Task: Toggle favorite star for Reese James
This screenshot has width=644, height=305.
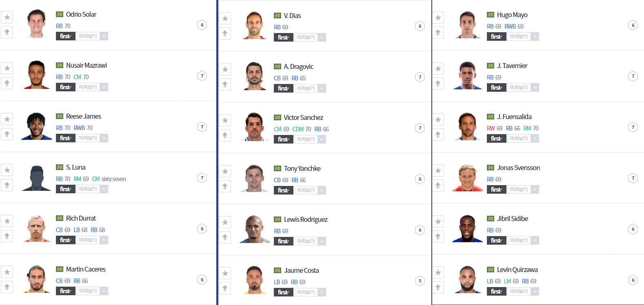Action: 7,119
